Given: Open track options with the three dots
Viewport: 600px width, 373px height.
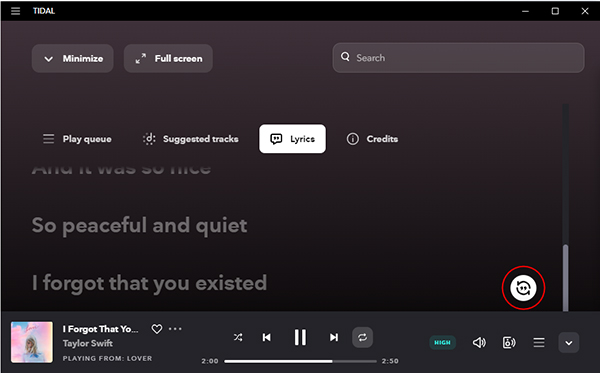Looking at the screenshot, I should (x=175, y=329).
